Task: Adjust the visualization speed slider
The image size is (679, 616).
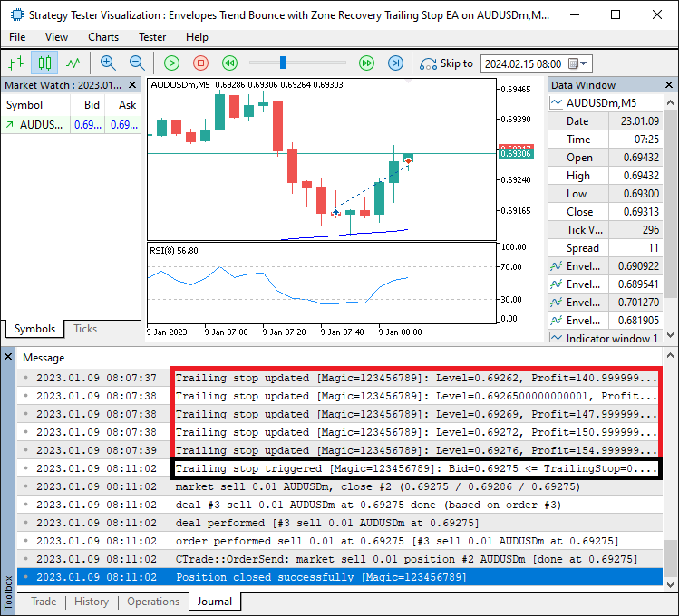Action: [x=283, y=63]
